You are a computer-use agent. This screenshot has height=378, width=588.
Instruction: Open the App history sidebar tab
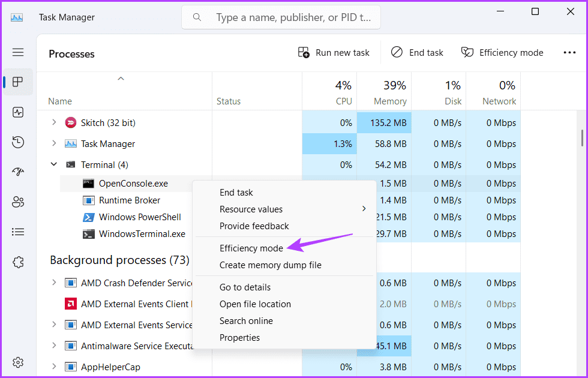pos(18,142)
